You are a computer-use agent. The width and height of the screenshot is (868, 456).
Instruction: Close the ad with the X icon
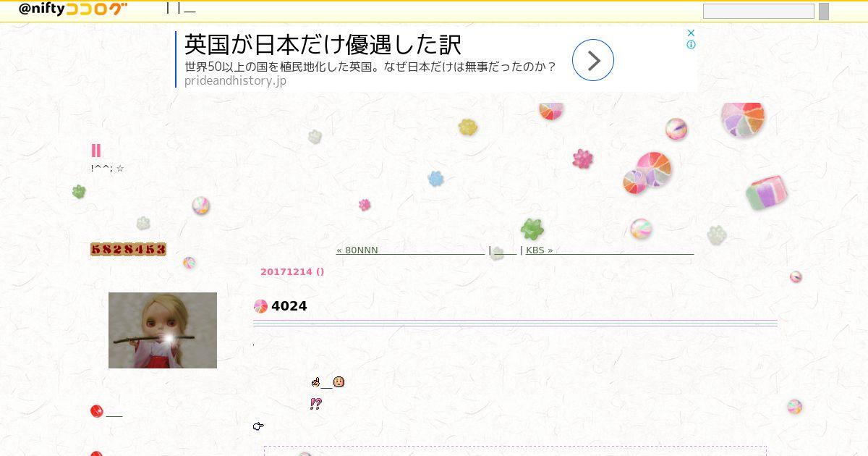pos(691,33)
